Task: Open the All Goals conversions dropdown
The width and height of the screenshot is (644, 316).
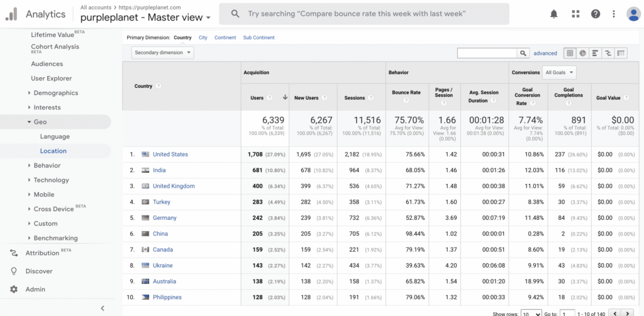Action: [x=559, y=73]
